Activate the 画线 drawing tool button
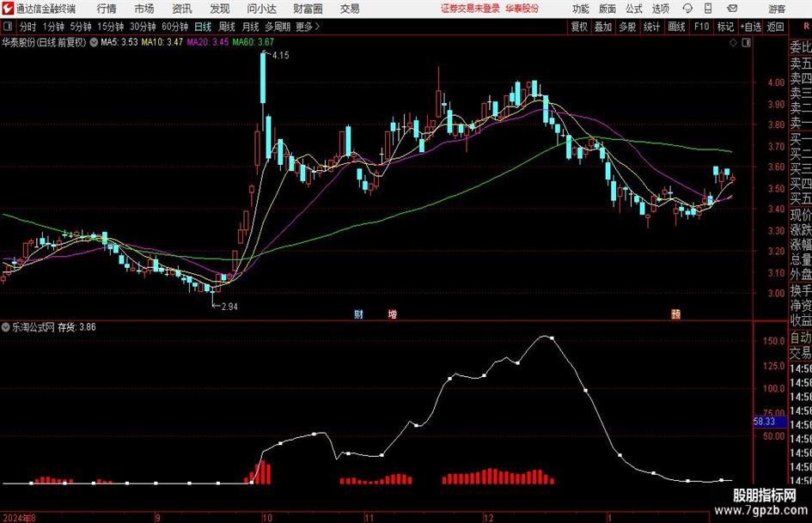Image resolution: width=812 pixels, height=523 pixels. (677, 27)
